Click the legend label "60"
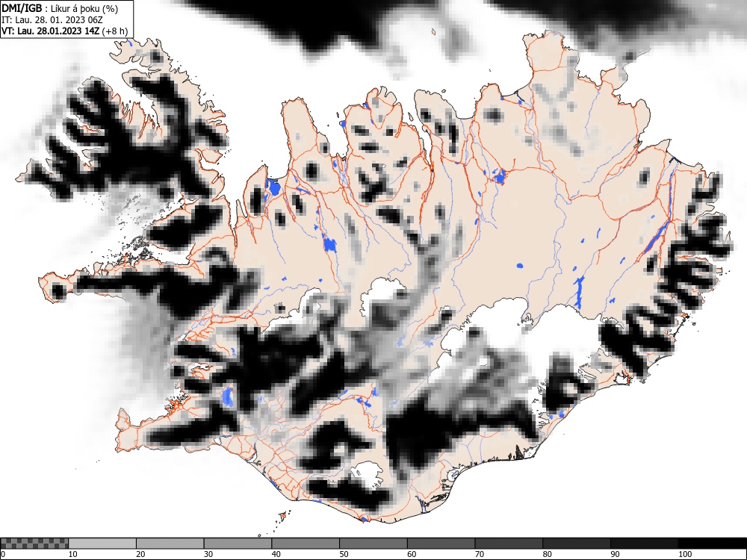Image resolution: width=747 pixels, height=560 pixels. [412, 554]
